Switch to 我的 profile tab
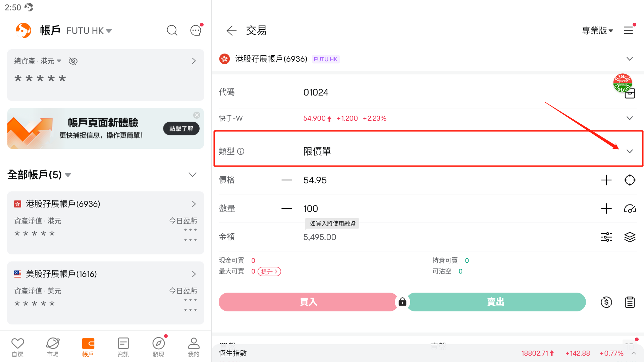644x362 pixels. [194, 347]
